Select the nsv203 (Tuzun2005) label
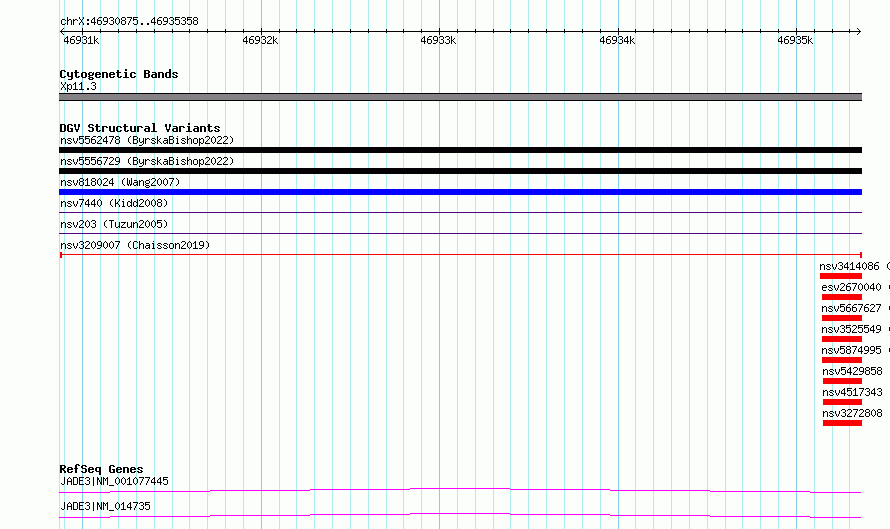Image resolution: width=890 pixels, height=529 pixels. coord(114,224)
